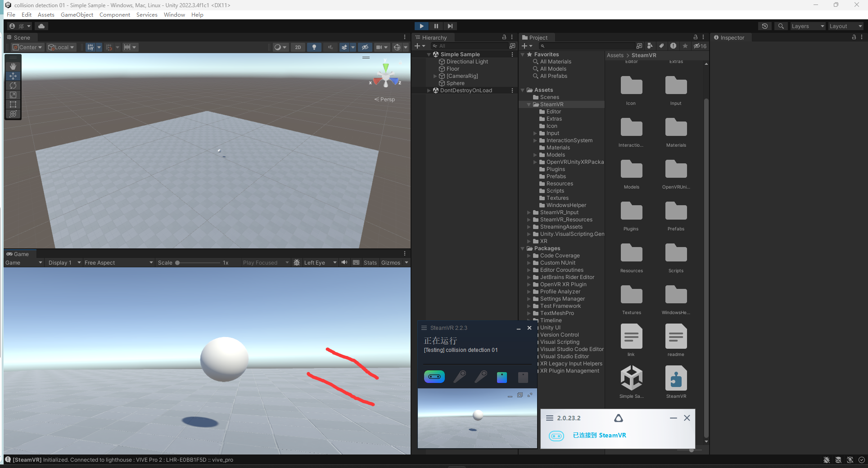Open the GameObject menu
The image size is (868, 468).
coord(77,15)
